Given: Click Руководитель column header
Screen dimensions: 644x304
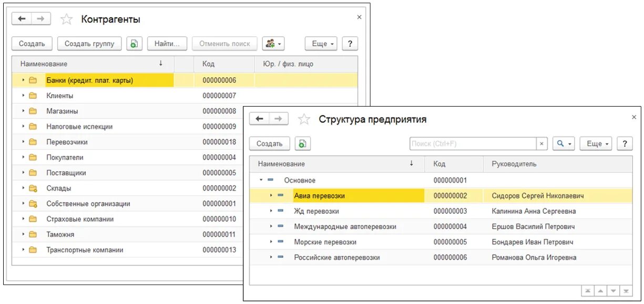Looking at the screenshot, I should tap(557, 164).
